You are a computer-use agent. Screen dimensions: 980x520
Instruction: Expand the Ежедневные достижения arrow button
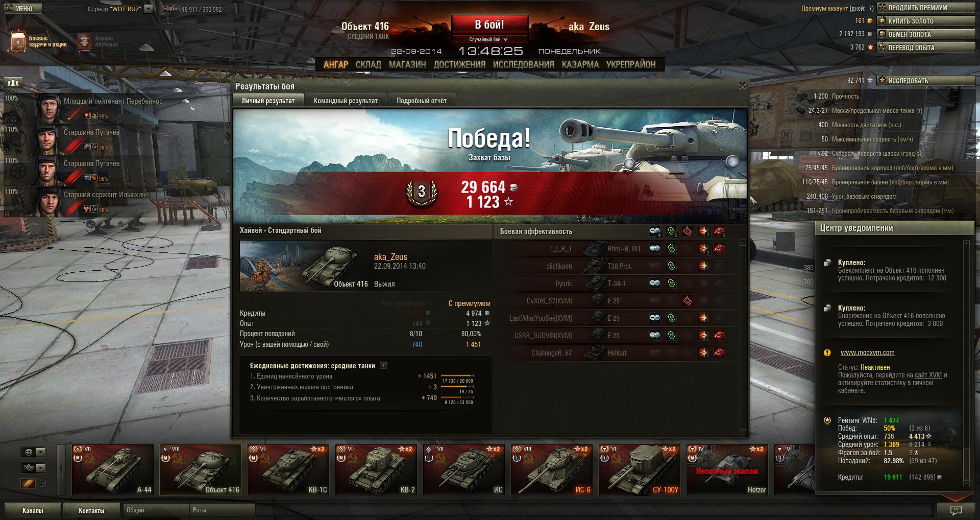coord(383,366)
